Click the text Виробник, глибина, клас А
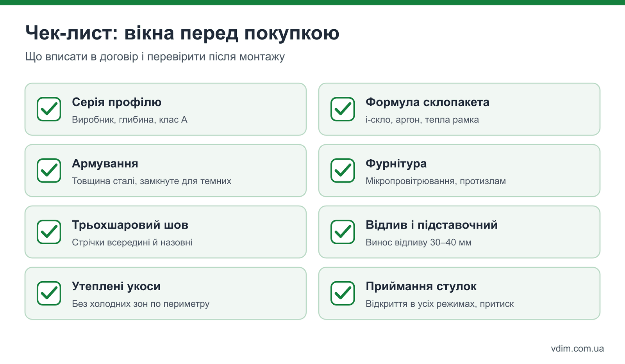The height and width of the screenshot is (364, 625). tap(130, 120)
